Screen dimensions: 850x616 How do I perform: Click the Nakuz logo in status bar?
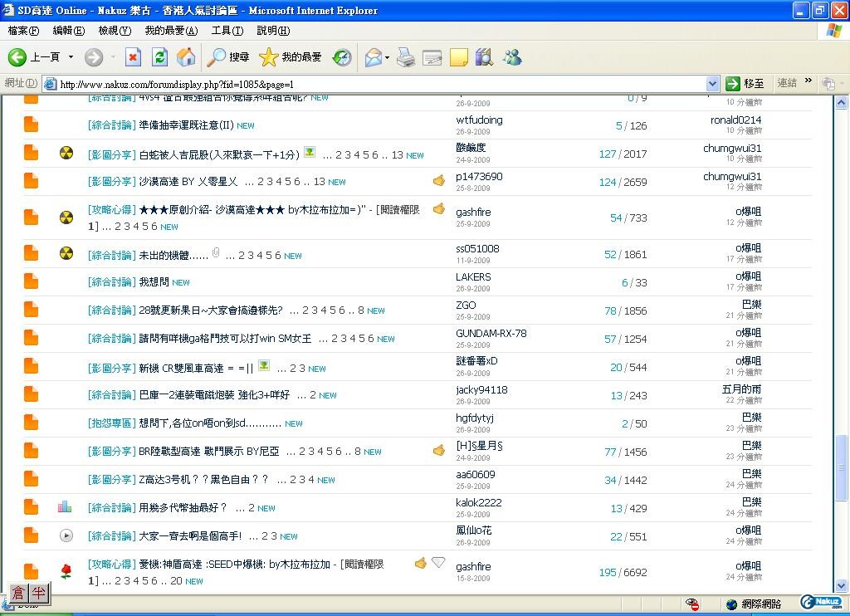click(x=821, y=602)
